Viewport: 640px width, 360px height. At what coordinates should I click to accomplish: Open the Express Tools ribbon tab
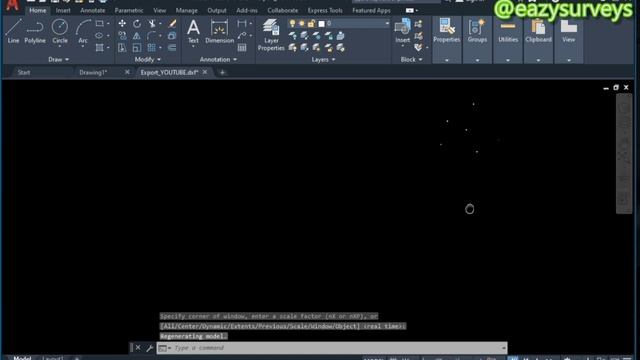tap(325, 10)
